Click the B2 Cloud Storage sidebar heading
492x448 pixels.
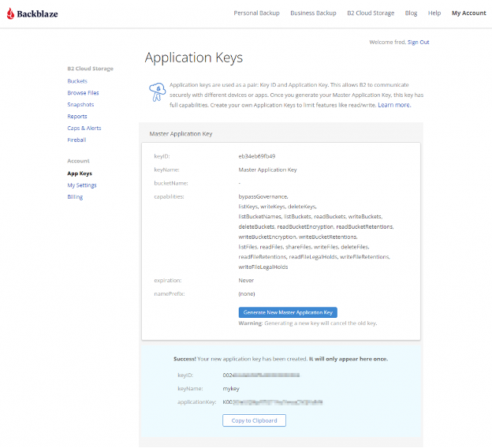click(91, 69)
